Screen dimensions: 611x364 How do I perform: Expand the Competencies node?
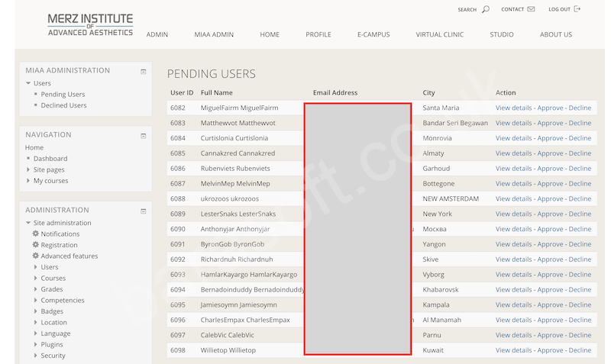35,300
